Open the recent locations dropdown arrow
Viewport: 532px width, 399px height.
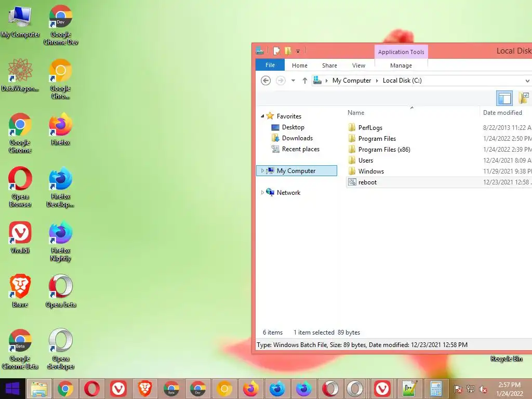click(x=293, y=81)
